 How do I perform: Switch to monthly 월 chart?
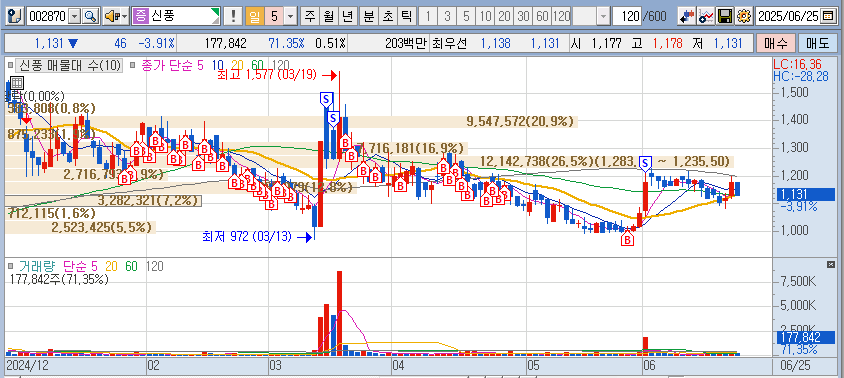328,16
